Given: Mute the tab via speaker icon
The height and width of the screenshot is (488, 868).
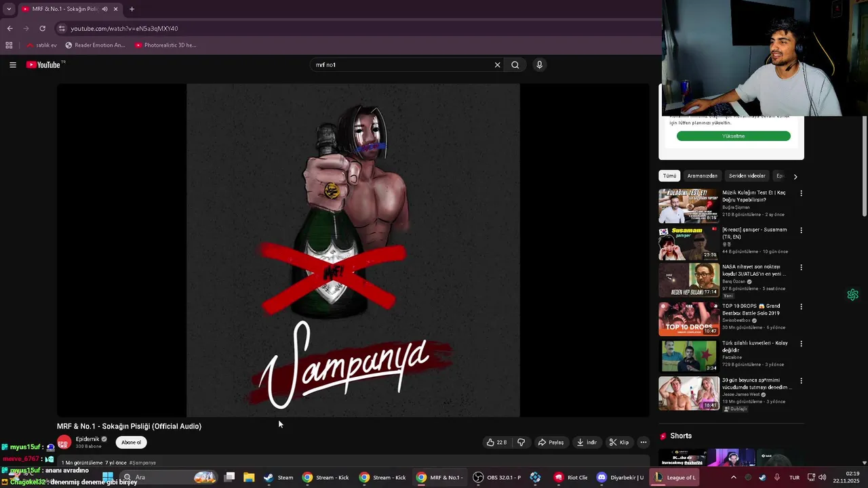Looking at the screenshot, I should pos(104,9).
